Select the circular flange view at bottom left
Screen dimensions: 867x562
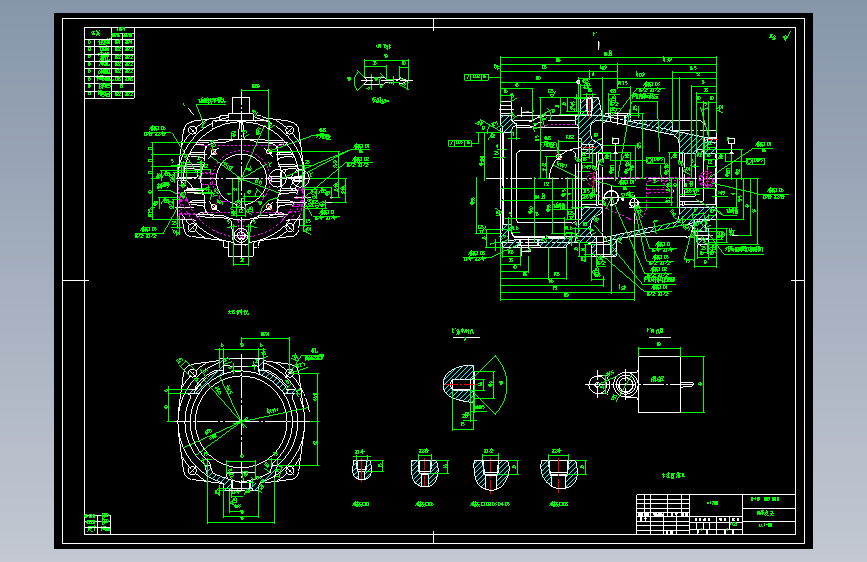242,422
